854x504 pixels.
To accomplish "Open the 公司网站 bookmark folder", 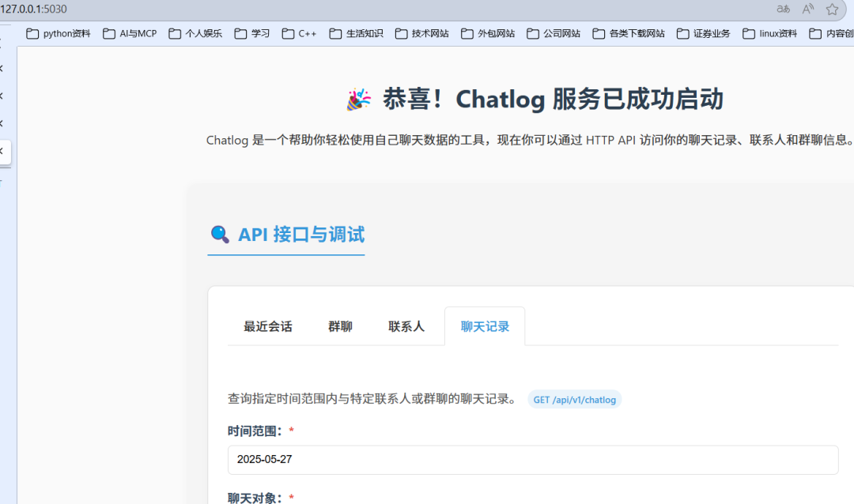I will (x=554, y=34).
